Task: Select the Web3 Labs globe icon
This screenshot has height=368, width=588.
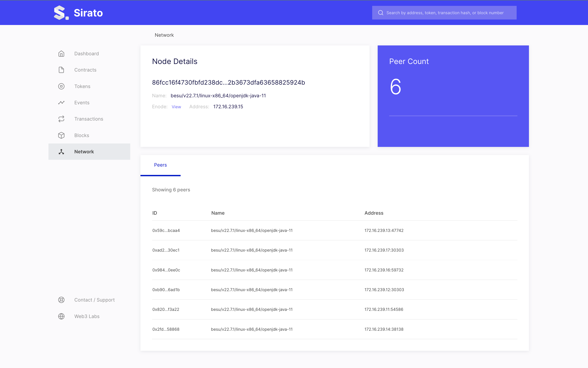Action: click(61, 316)
